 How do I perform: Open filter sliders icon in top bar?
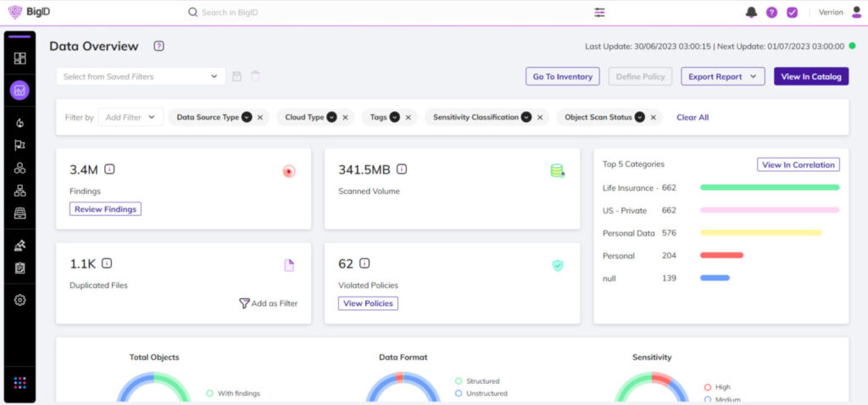600,13
